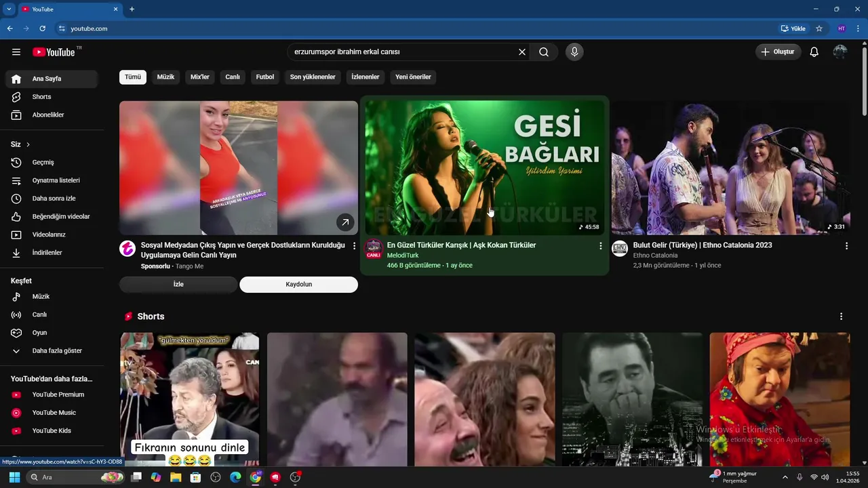Open the Windows Start menu
The height and width of the screenshot is (488, 868).
[14, 477]
